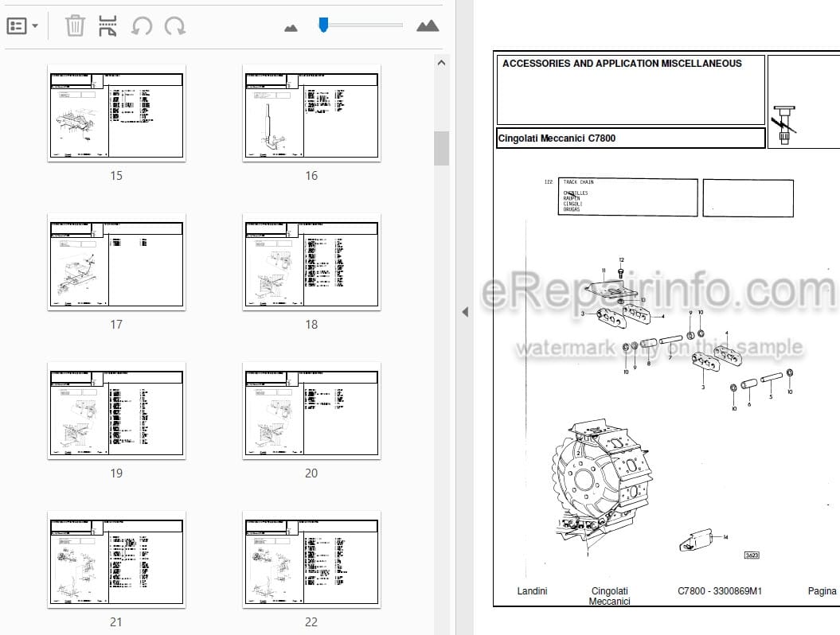The height and width of the screenshot is (635, 840).
Task: Click the delete page trash icon
Action: [x=75, y=25]
